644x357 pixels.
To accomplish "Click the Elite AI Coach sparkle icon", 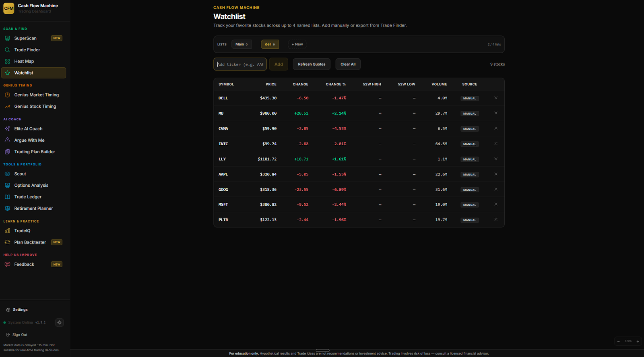I will pyautogui.click(x=7, y=129).
